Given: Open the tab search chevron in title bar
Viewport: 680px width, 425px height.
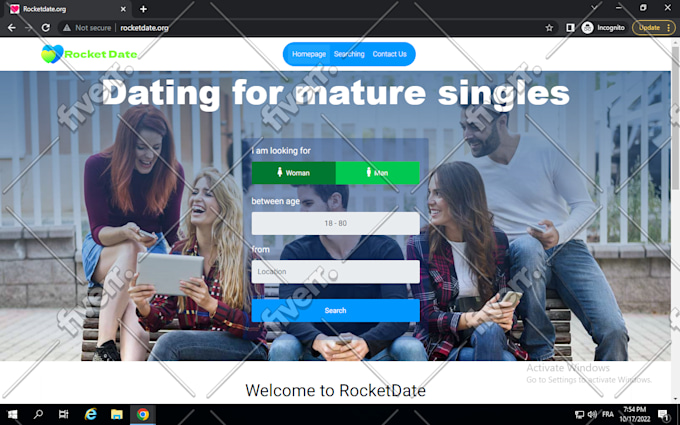Looking at the screenshot, I should [594, 7].
